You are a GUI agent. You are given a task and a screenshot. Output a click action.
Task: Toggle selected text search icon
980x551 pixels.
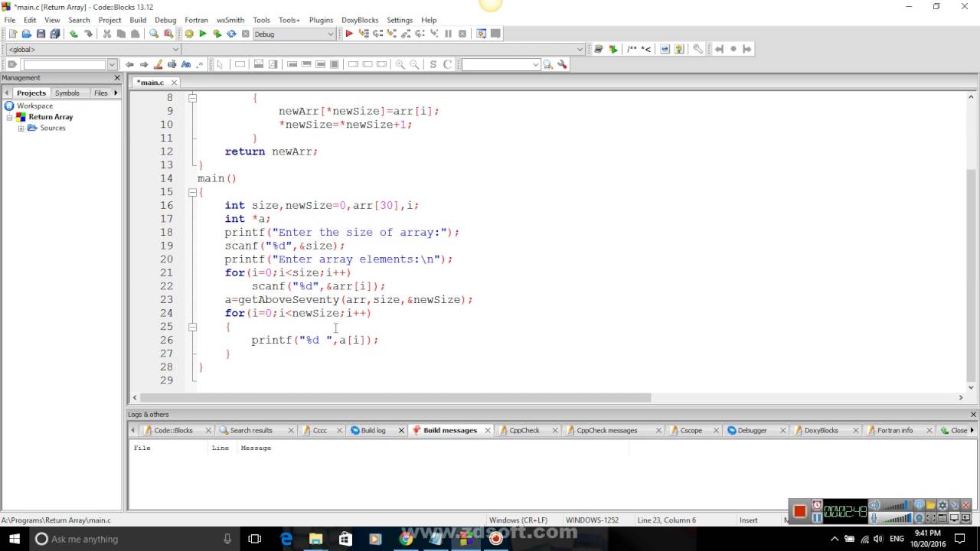pyautogui.click(x=172, y=64)
